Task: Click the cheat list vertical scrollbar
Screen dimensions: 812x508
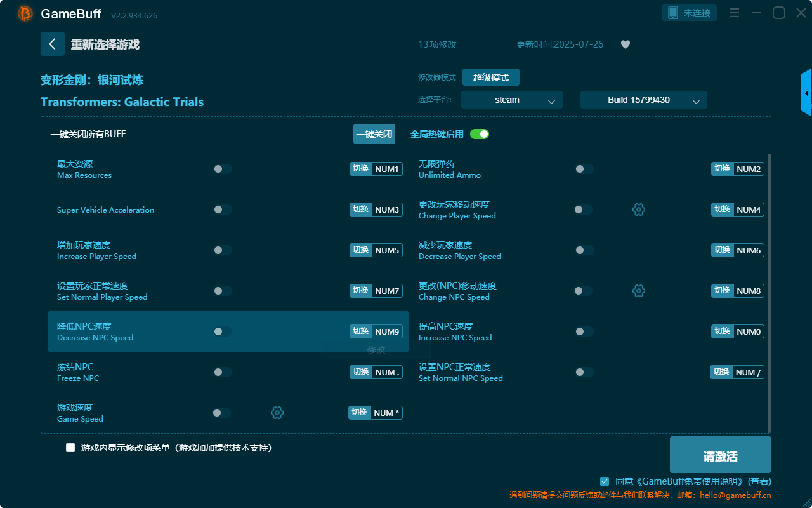Action: [769, 292]
